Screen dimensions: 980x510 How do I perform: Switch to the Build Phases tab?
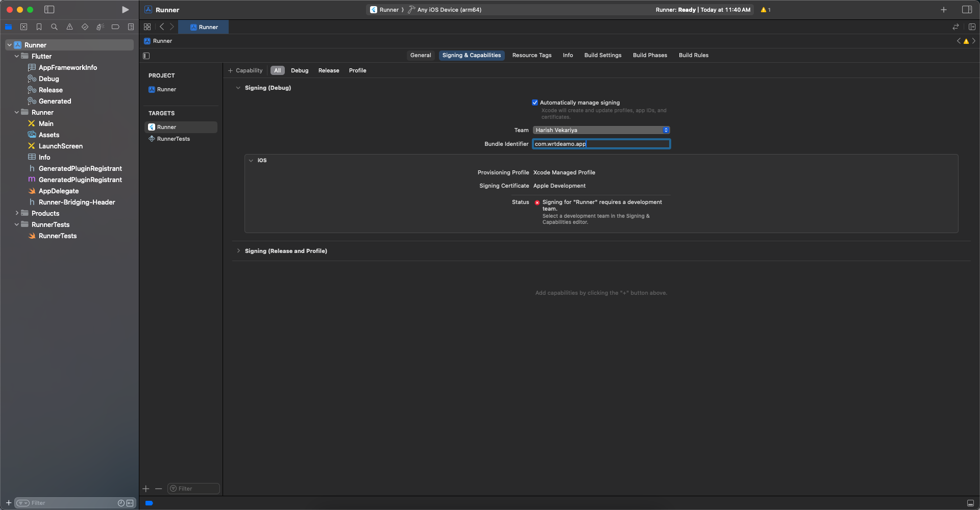650,55
